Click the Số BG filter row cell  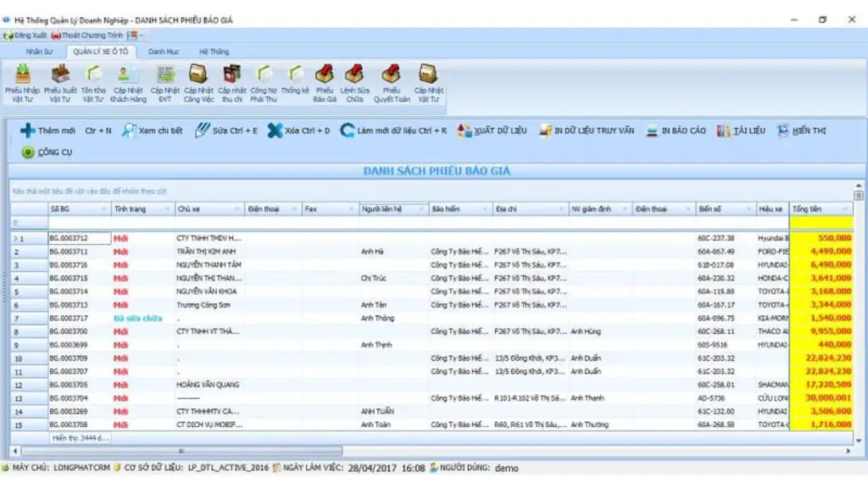click(x=79, y=223)
